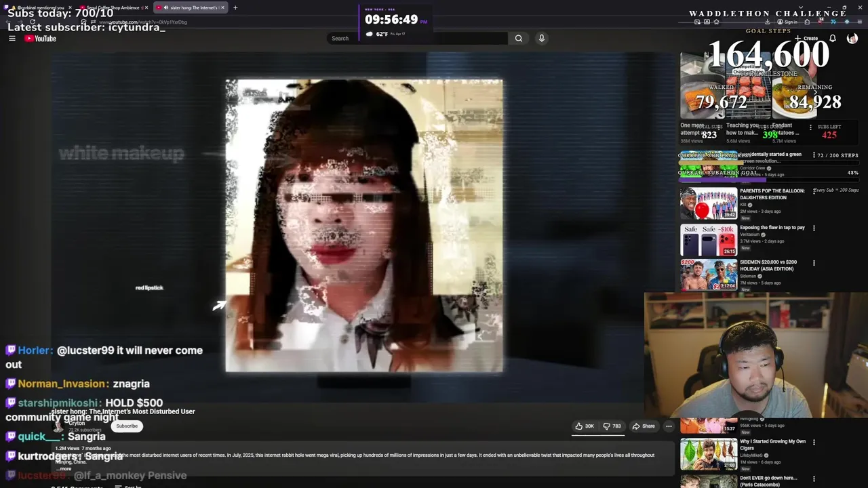Like the video with thumbs up 30K
868x488 pixels.
tap(585, 426)
